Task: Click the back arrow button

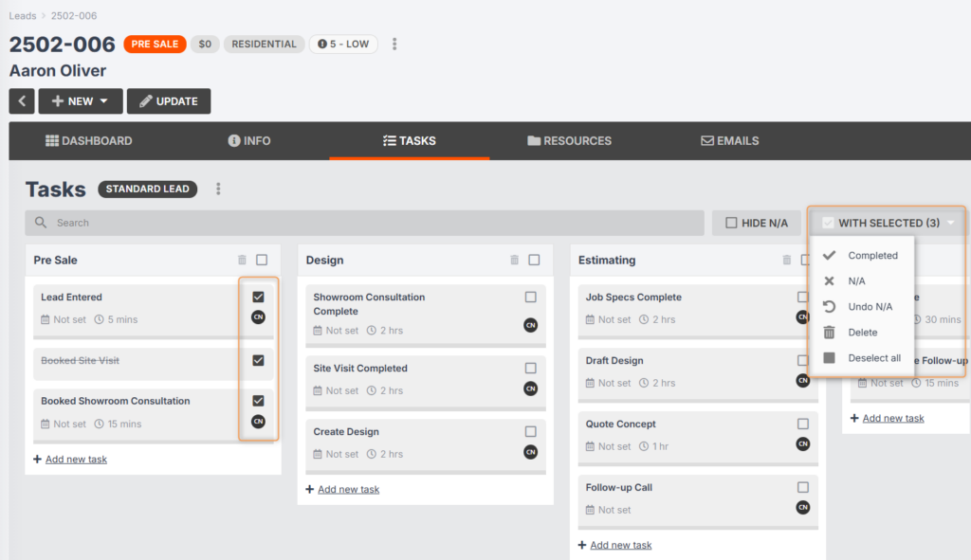Action: [x=22, y=101]
